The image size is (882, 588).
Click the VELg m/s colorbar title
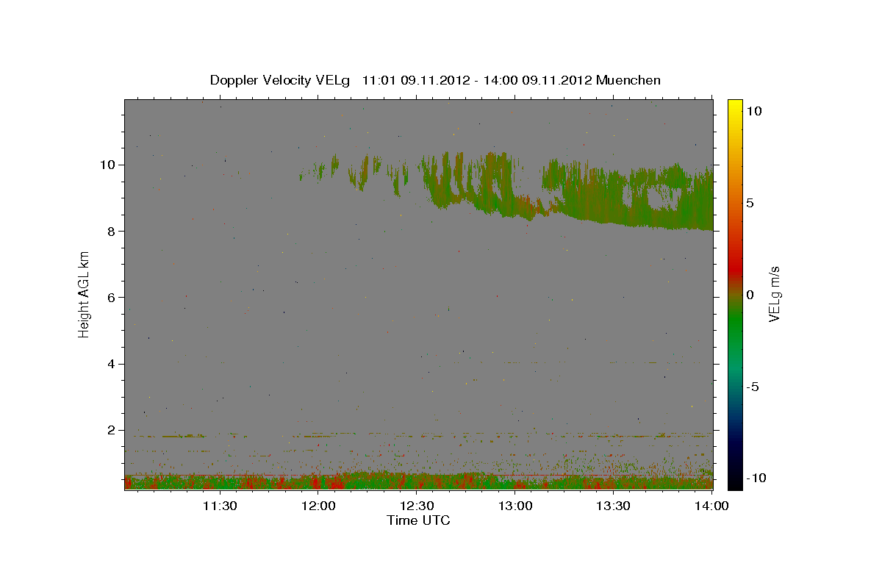(775, 293)
